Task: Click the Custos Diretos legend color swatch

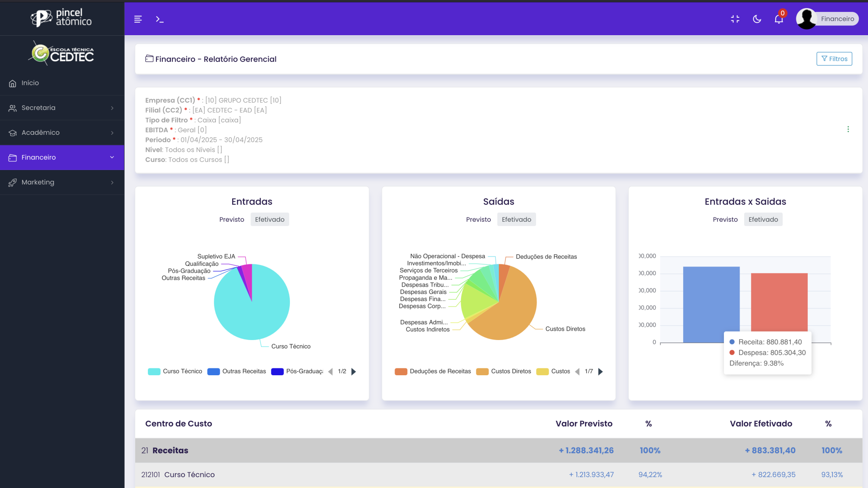Action: [482, 371]
